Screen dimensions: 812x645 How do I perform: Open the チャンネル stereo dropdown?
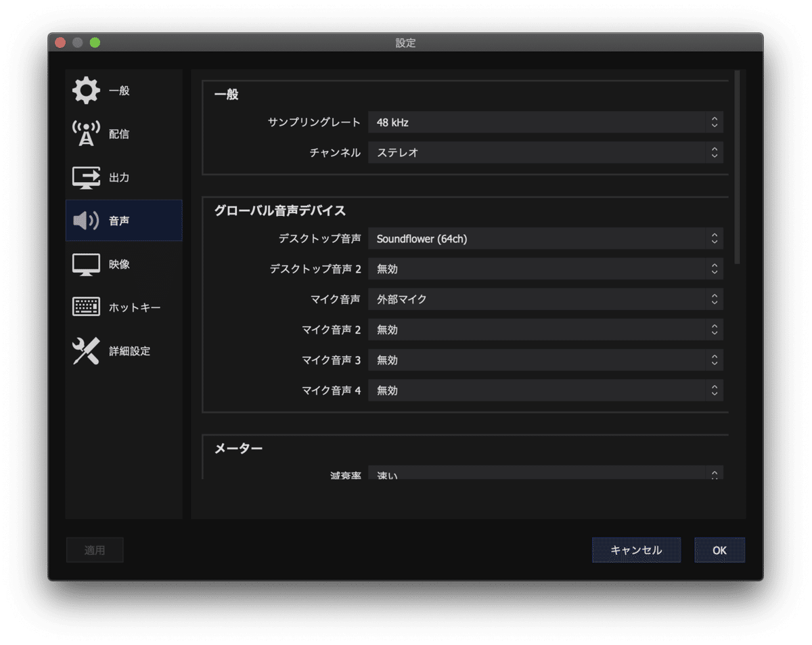(545, 152)
